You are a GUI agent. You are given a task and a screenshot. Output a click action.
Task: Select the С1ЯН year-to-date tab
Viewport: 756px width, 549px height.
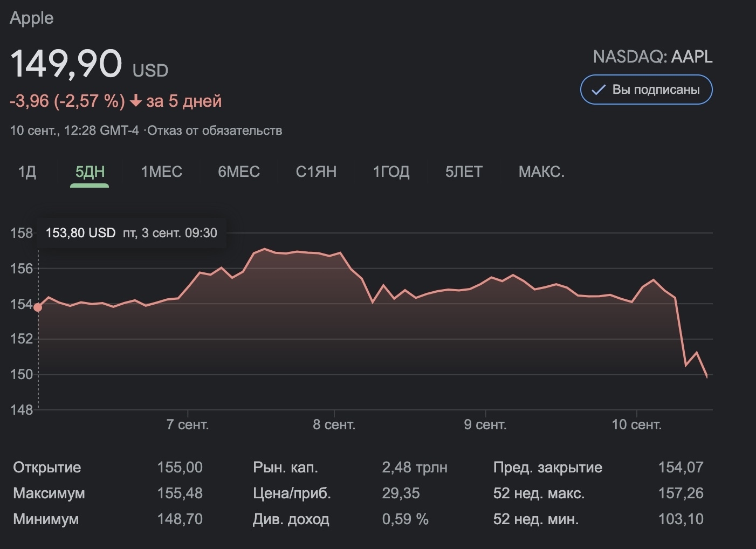pyautogui.click(x=316, y=172)
